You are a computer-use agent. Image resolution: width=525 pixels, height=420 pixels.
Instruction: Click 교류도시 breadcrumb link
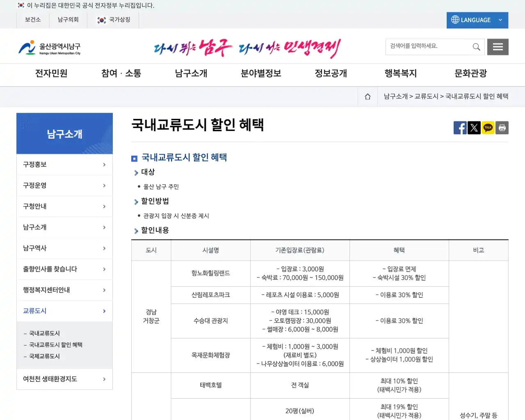tap(426, 96)
